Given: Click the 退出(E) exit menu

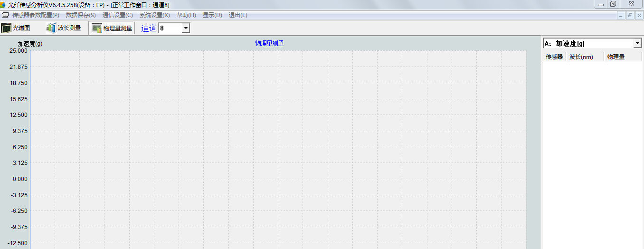Looking at the screenshot, I should (238, 15).
